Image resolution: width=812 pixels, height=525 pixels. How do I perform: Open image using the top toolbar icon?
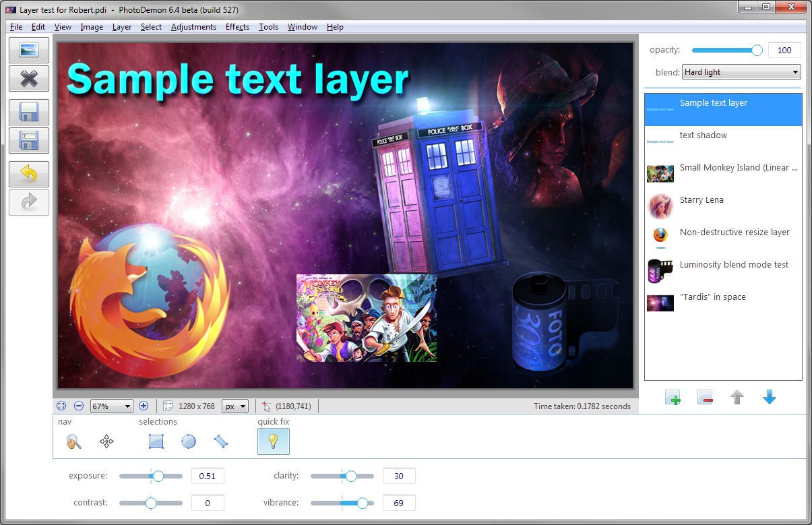[29, 50]
